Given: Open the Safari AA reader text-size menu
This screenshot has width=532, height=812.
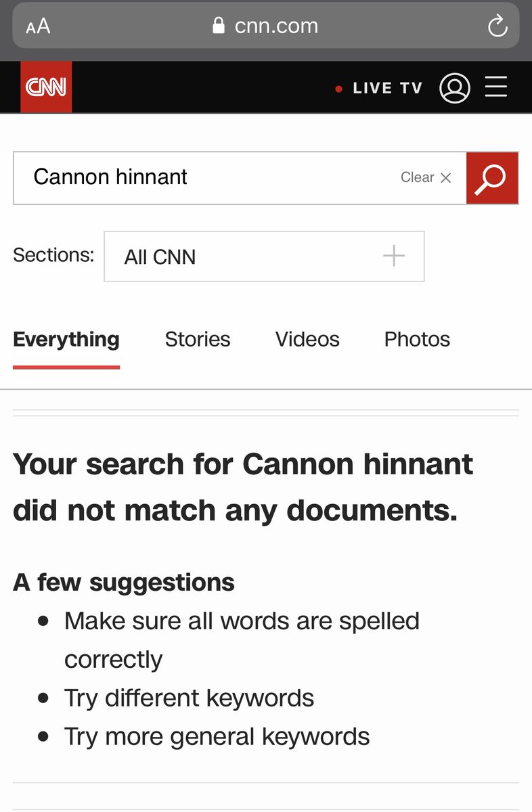Looking at the screenshot, I should pos(38,27).
